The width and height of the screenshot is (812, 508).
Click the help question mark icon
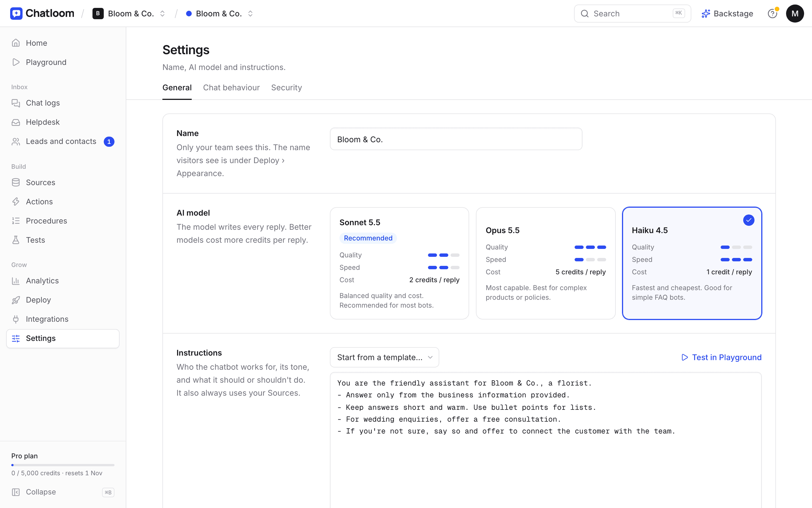[x=772, y=14]
